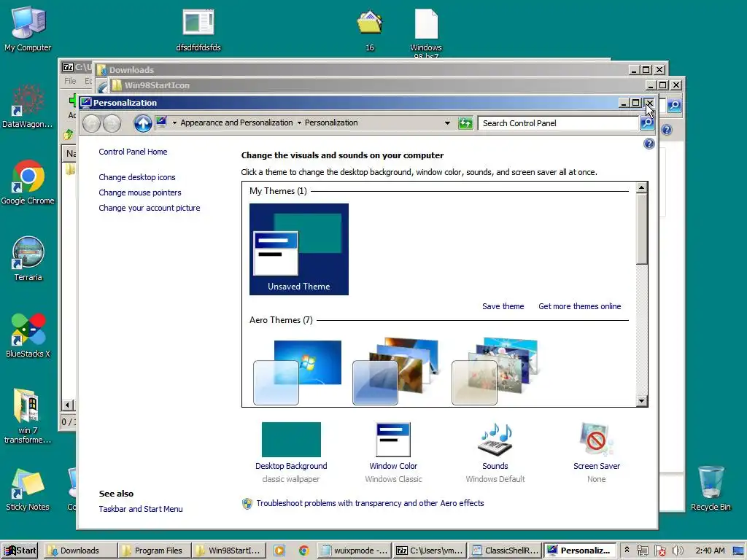Click Appearance and Personalization breadcrumb text
Image resolution: width=747 pixels, height=560 pixels.
[x=236, y=122]
